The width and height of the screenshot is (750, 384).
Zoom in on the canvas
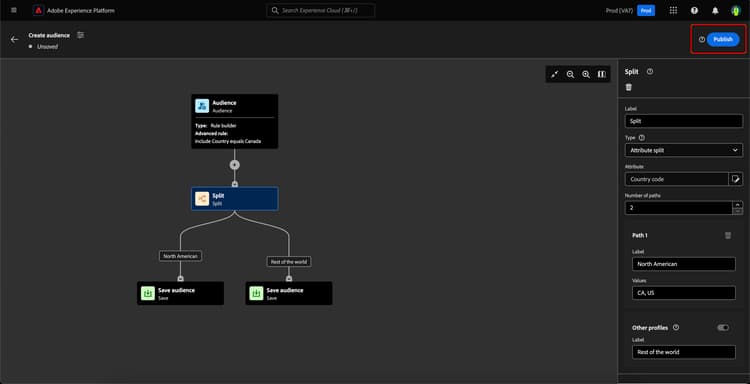(586, 74)
